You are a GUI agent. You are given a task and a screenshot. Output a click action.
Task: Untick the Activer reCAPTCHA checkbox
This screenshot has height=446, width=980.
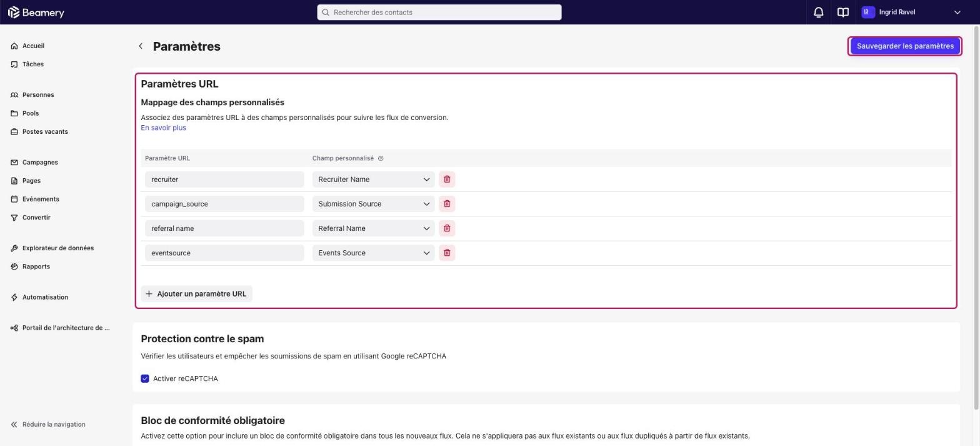(145, 379)
